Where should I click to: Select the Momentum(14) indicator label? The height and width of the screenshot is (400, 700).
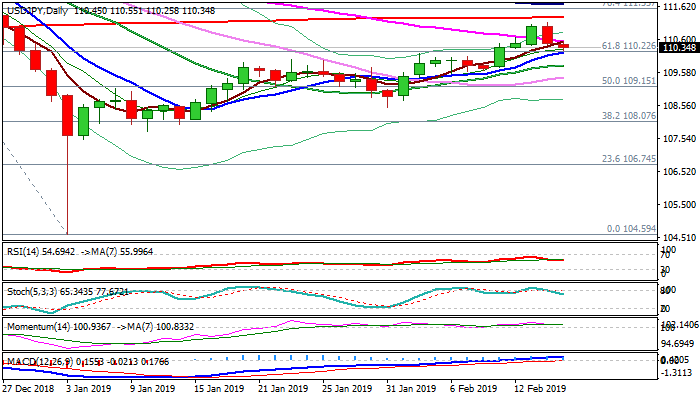click(x=35, y=326)
